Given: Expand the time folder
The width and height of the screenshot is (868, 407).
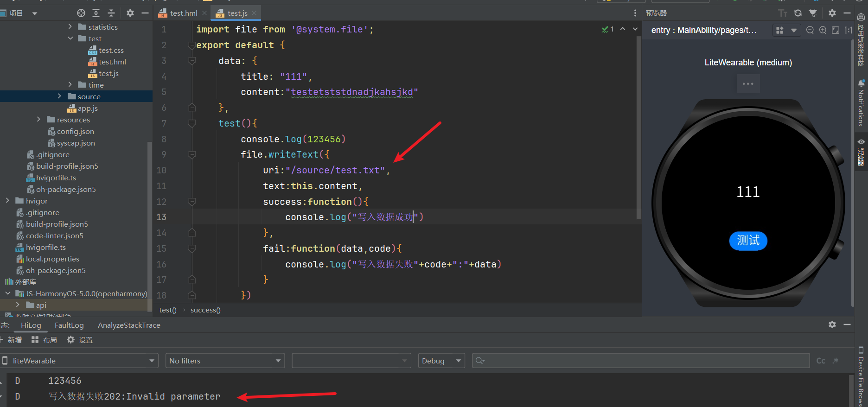Looking at the screenshot, I should coord(70,85).
